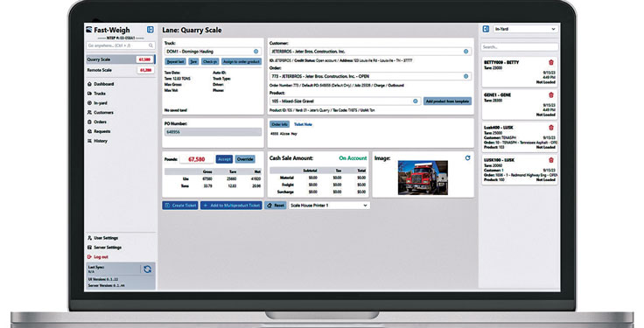Click the Create Ticket button
The width and height of the screenshot is (644, 328).
[180, 206]
